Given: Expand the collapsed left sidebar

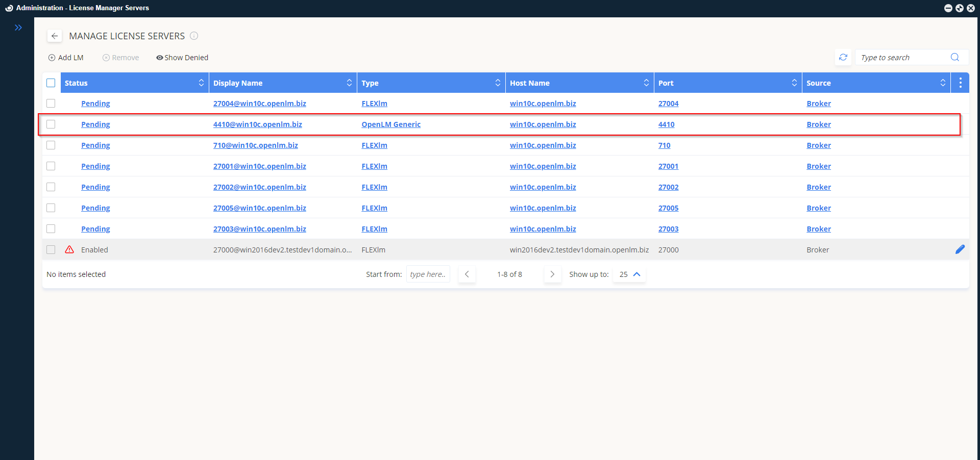Looking at the screenshot, I should 18,28.
